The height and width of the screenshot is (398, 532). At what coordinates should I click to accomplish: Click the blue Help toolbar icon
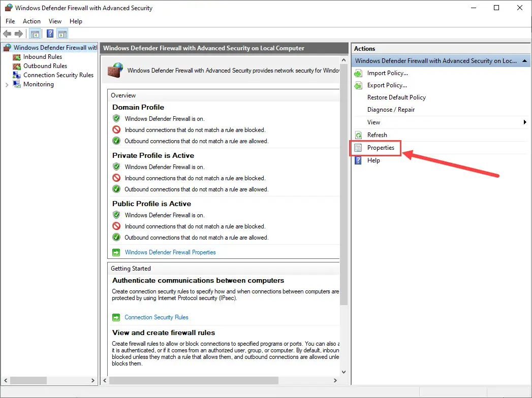(x=50, y=34)
